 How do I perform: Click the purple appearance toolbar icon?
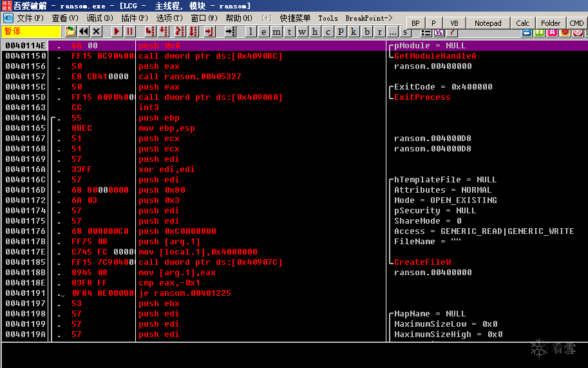click(439, 33)
